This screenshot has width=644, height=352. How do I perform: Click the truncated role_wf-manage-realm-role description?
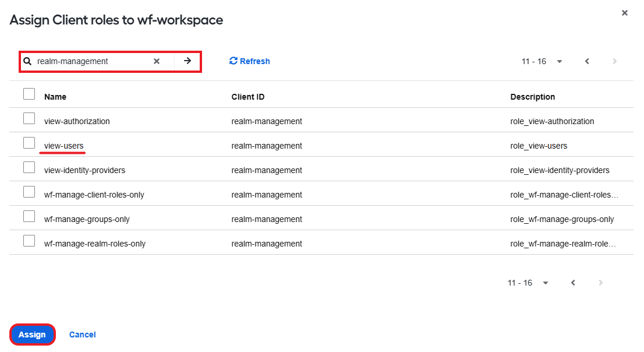tap(562, 244)
